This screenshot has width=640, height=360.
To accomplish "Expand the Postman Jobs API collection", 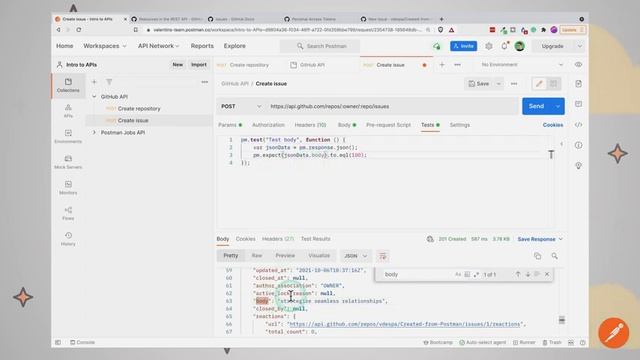I will coord(94,133).
